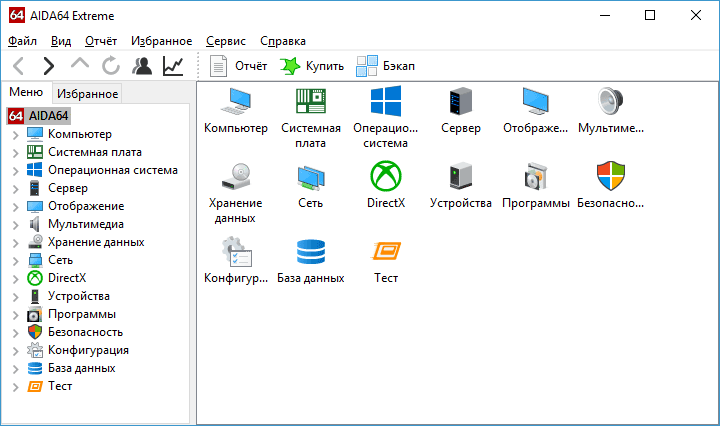Screen dimensions: 720x426
Task: Switch to the Избранное tab
Action: pyautogui.click(x=87, y=94)
